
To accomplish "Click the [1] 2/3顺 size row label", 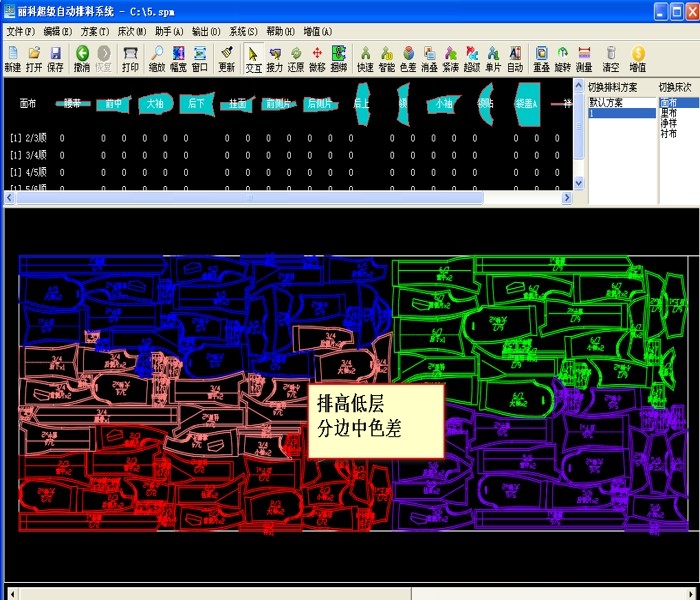I will point(28,138).
